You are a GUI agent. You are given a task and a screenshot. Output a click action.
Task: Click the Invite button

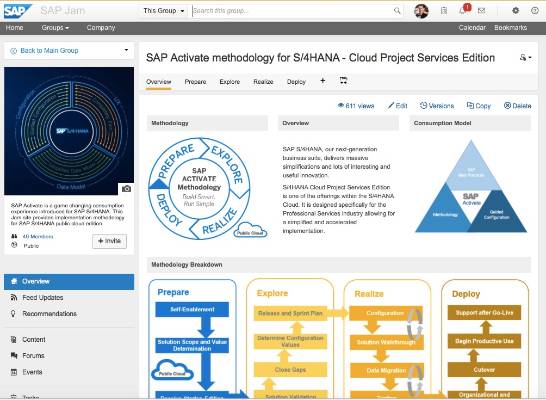coord(109,241)
